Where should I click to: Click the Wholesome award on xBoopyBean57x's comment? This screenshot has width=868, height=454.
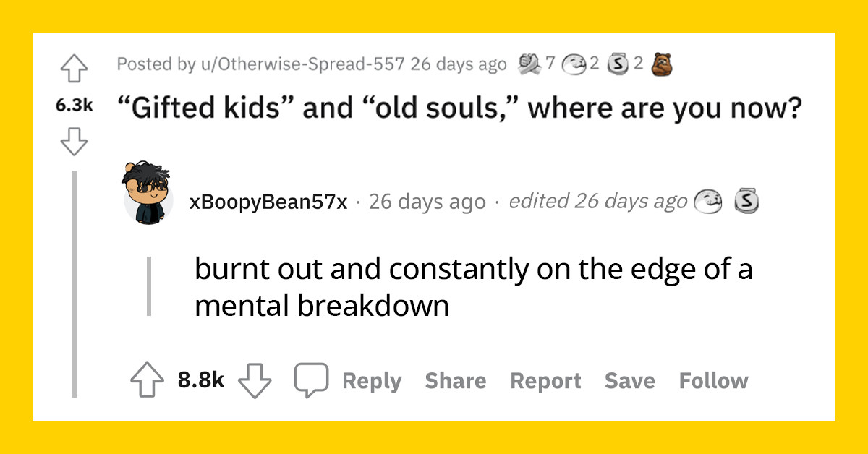709,202
